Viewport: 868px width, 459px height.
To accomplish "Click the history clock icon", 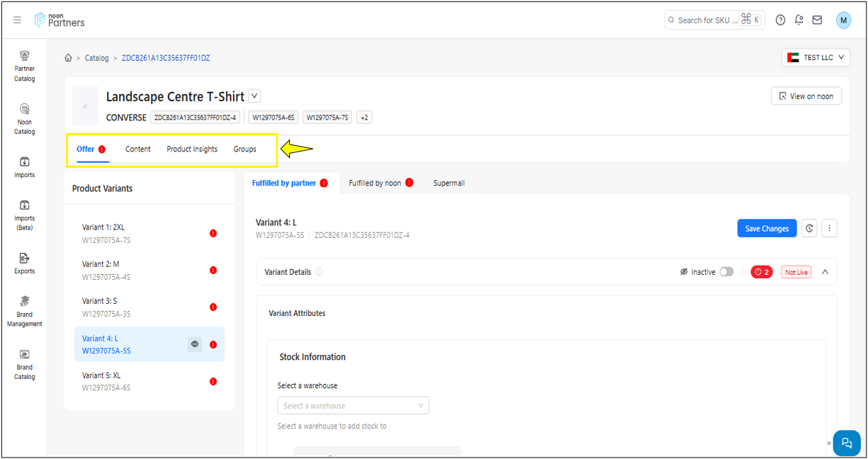I will [810, 228].
